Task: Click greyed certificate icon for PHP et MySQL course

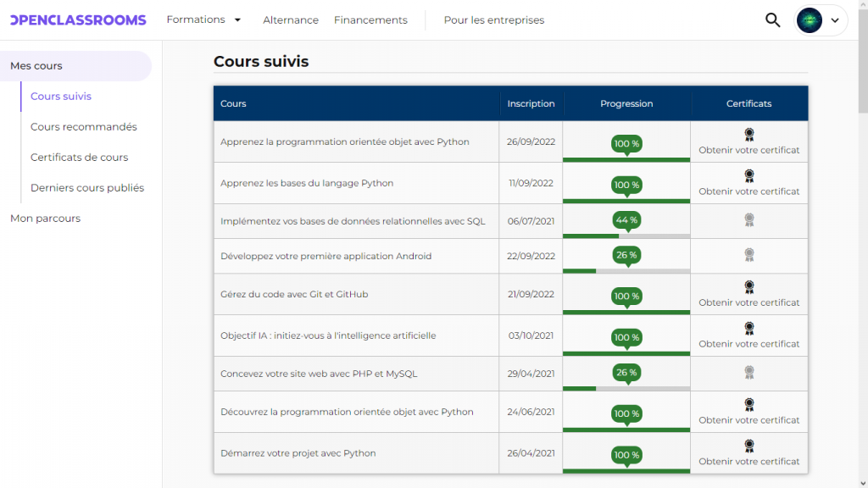Action: (749, 373)
